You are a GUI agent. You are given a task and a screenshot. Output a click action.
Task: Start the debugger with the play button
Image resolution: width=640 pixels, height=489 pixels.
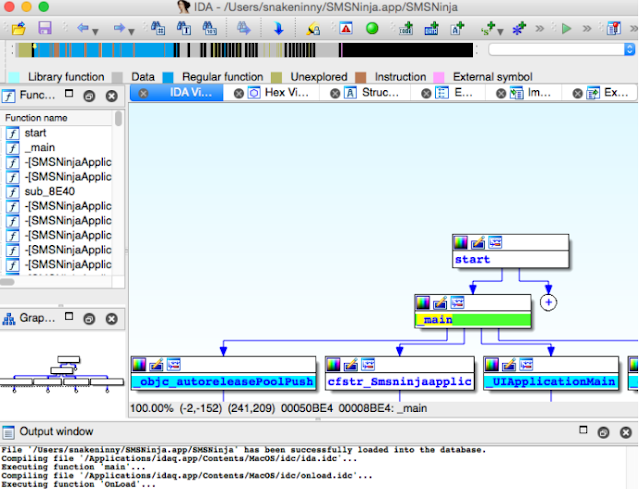(567, 28)
